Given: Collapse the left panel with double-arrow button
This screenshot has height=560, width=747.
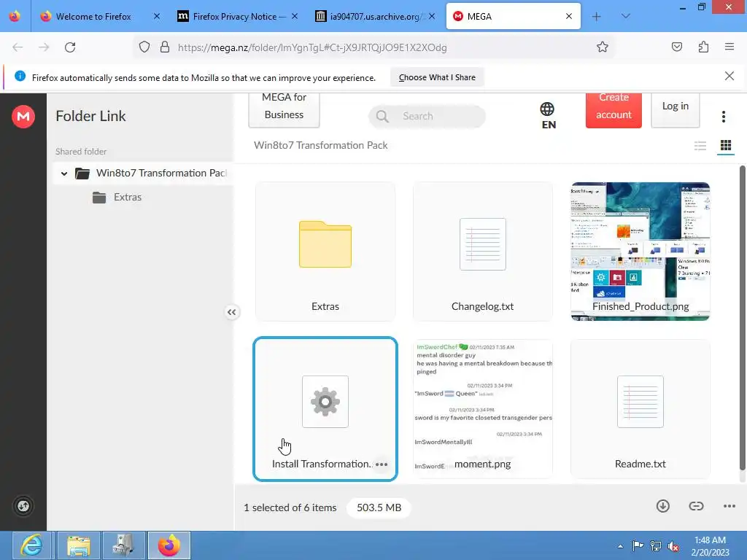Looking at the screenshot, I should (231, 312).
